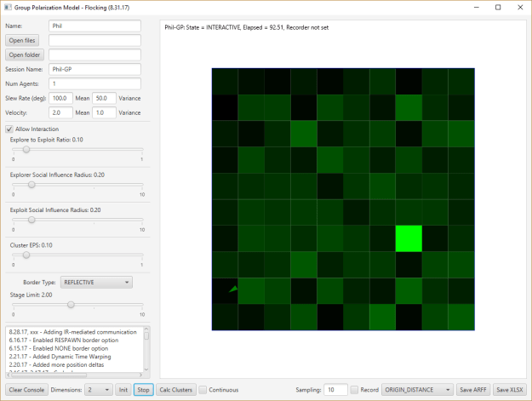This screenshot has width=532, height=401.
Task: Click the bright green highlighted grid cell
Action: [409, 238]
